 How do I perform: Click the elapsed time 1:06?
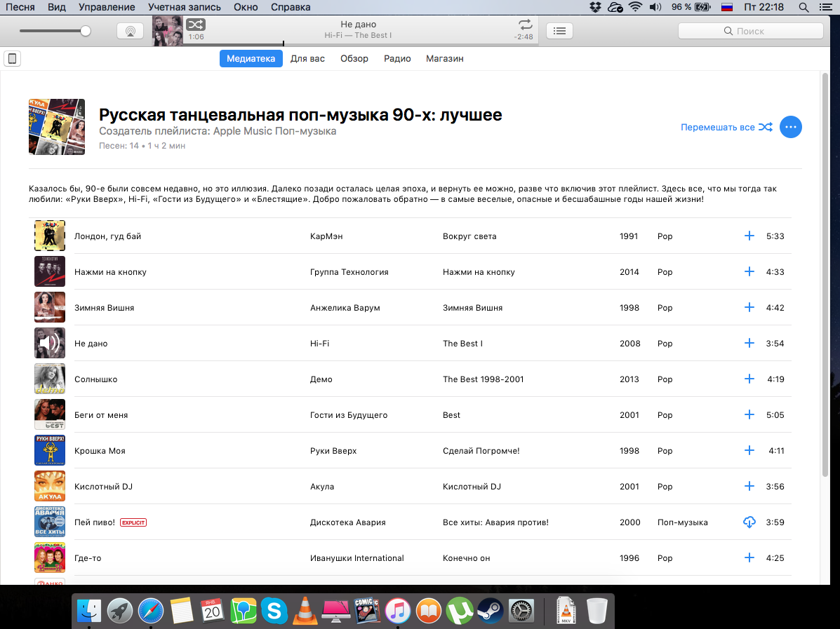[x=196, y=37]
